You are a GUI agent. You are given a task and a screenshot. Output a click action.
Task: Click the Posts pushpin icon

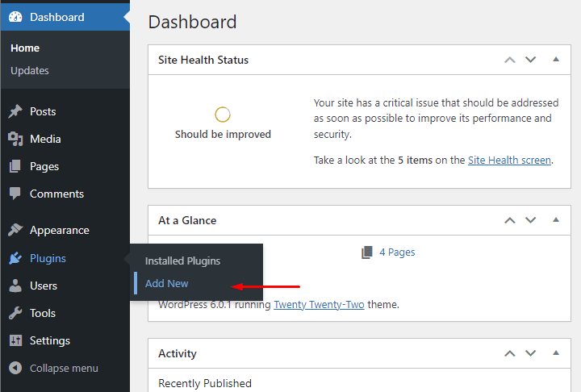point(15,111)
